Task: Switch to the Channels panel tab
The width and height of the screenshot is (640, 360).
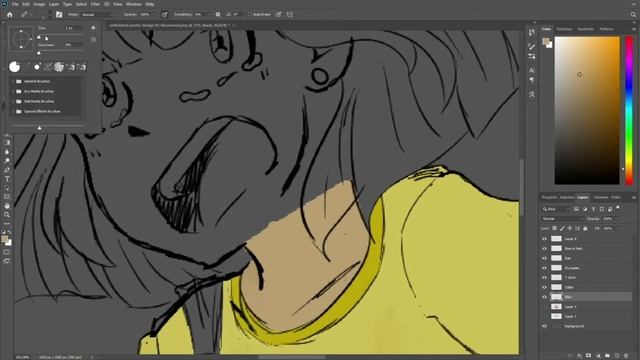Action: pos(601,198)
